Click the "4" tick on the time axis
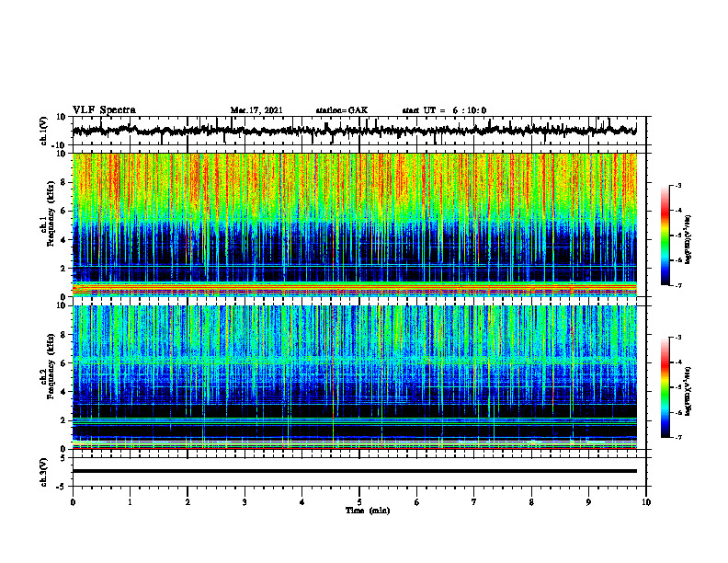The width and height of the screenshot is (728, 563). tap(302, 502)
